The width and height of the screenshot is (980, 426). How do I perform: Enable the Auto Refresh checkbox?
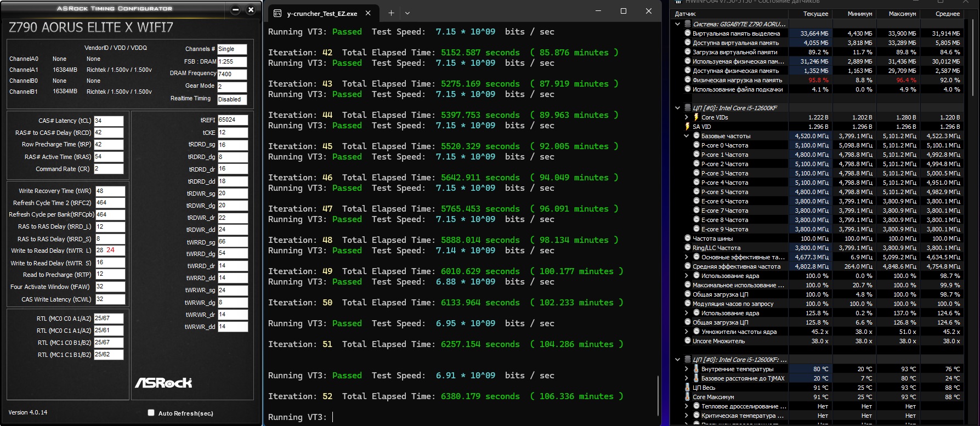[x=151, y=413]
